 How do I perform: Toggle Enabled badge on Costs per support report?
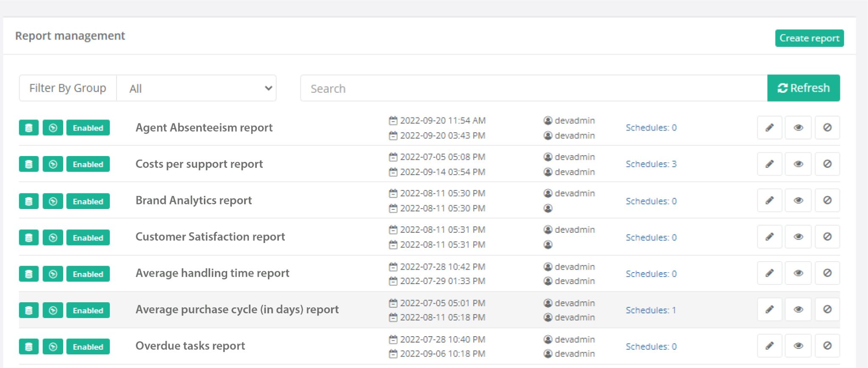click(88, 164)
